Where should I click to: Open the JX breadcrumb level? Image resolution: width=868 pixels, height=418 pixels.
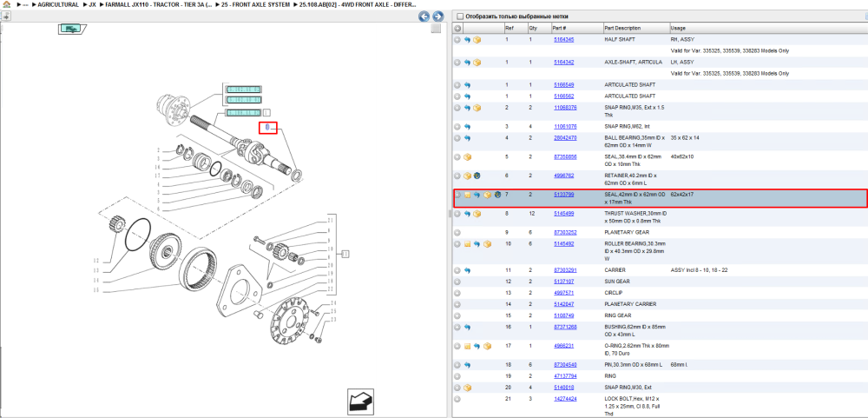(93, 4)
